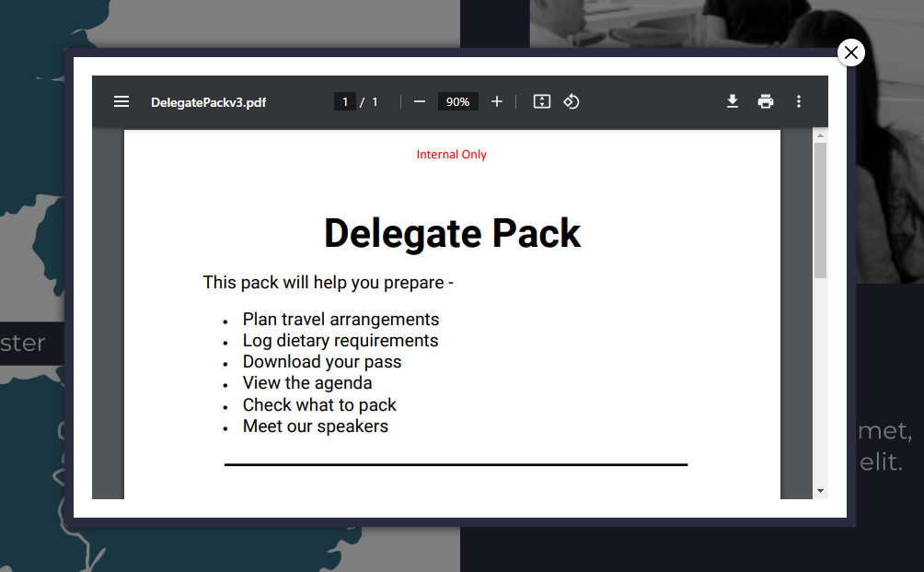
Task: Click the scrollbar down arrow
Action: click(820, 491)
